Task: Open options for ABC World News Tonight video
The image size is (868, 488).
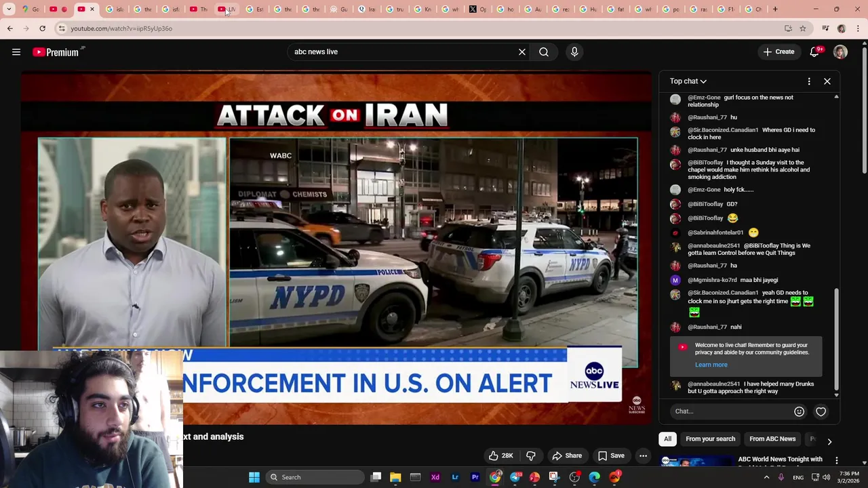Action: point(836,460)
